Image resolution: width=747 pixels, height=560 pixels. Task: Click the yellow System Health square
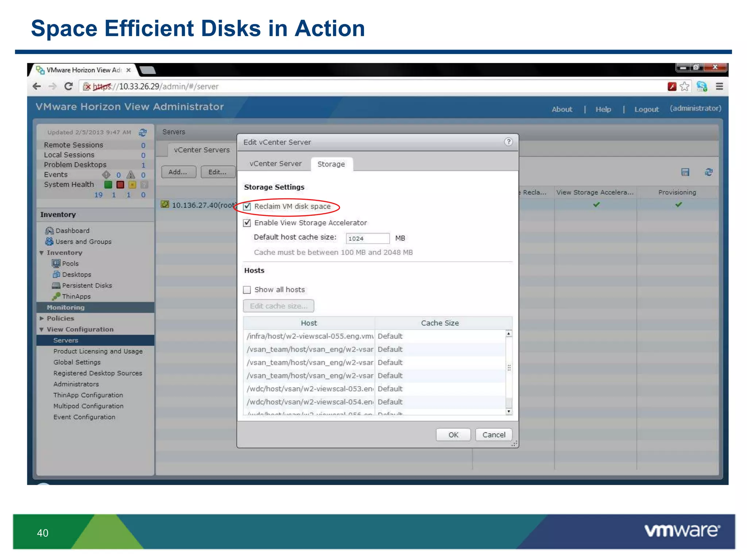[132, 184]
